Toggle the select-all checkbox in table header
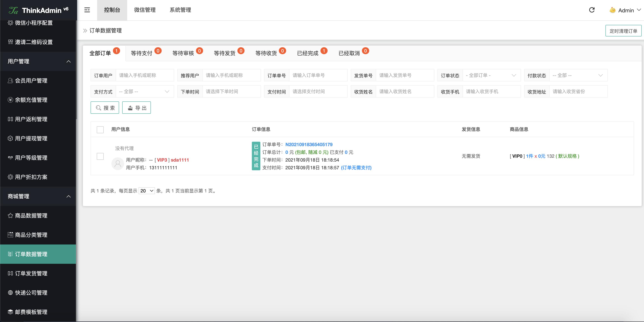Screen dimensions: 644x322 coord(100,130)
